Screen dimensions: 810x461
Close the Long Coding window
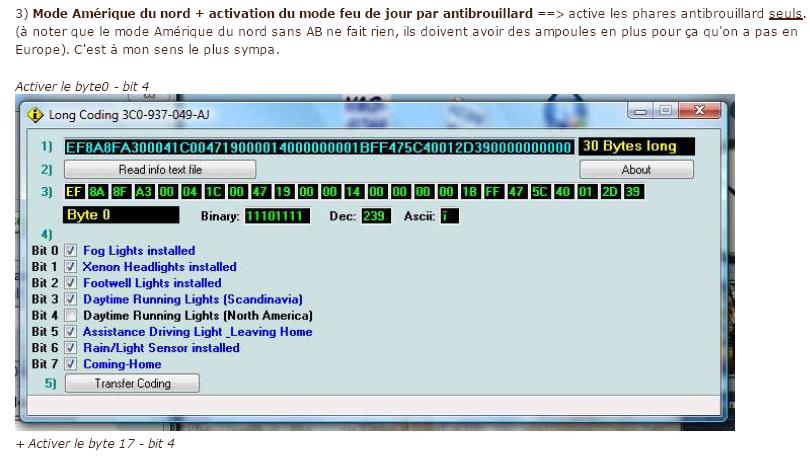pyautogui.click(x=699, y=110)
